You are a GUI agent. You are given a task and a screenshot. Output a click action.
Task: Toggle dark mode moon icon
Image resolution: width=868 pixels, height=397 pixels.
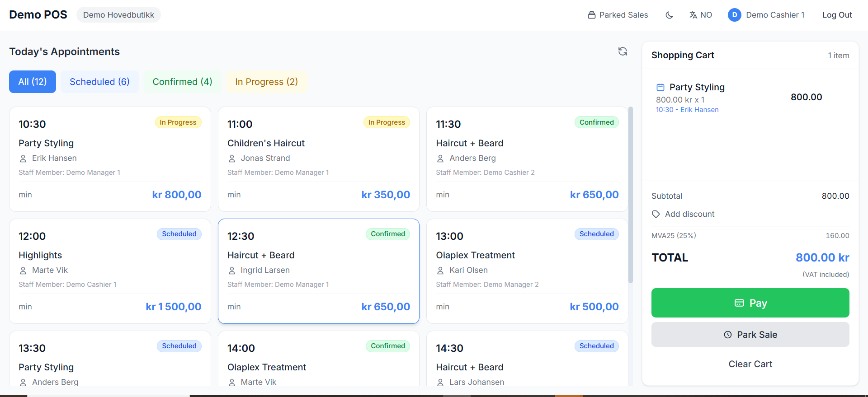[x=670, y=15]
